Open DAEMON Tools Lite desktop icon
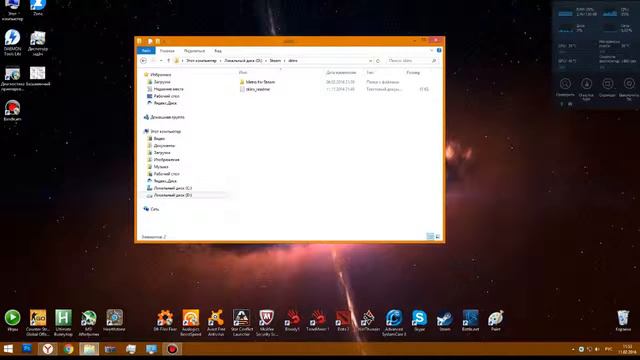 tap(12, 42)
